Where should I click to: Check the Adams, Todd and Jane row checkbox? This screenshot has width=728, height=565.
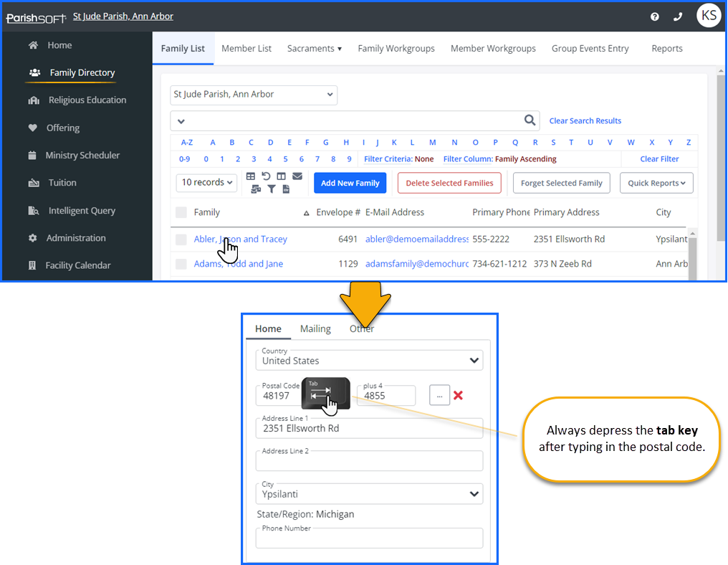tap(181, 264)
